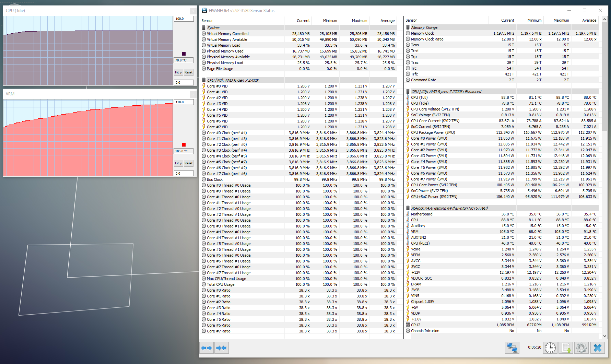Select the Core #4 Ratio row
Image resolution: width=611 pixels, height=364 pixels.
(x=298, y=314)
